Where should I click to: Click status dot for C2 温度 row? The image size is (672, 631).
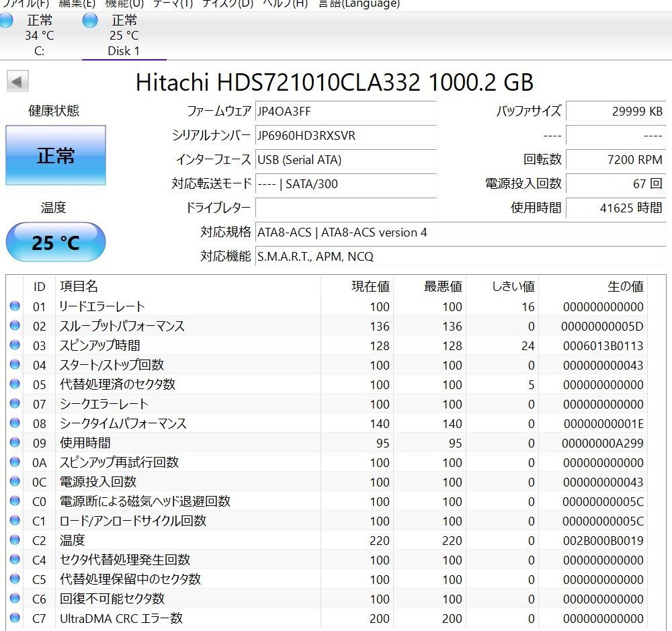(15, 540)
